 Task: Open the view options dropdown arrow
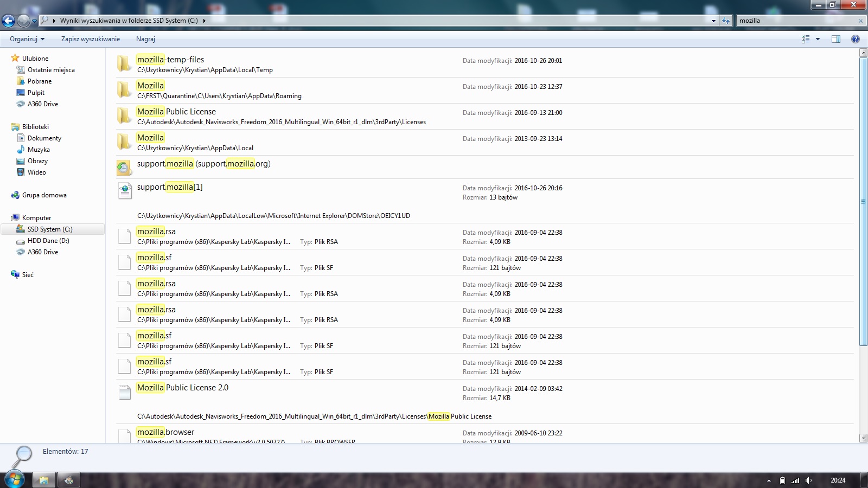pos(818,39)
